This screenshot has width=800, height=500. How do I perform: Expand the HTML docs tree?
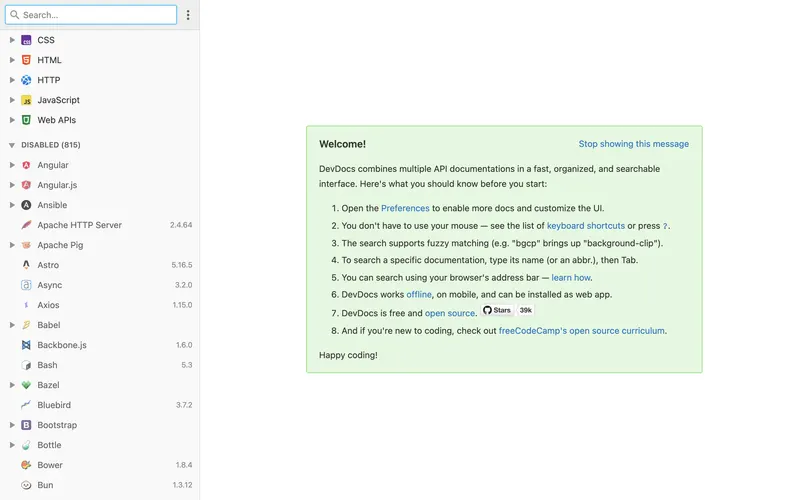(12, 60)
